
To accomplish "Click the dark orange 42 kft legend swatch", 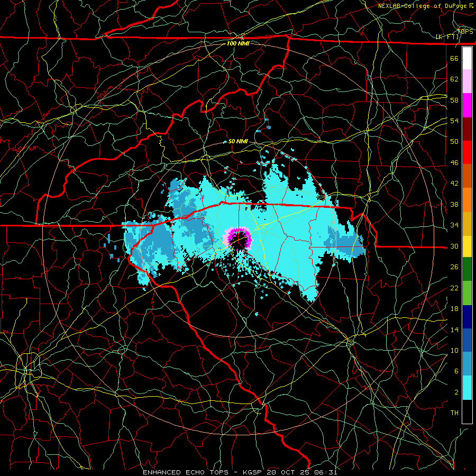I will (x=467, y=176).
